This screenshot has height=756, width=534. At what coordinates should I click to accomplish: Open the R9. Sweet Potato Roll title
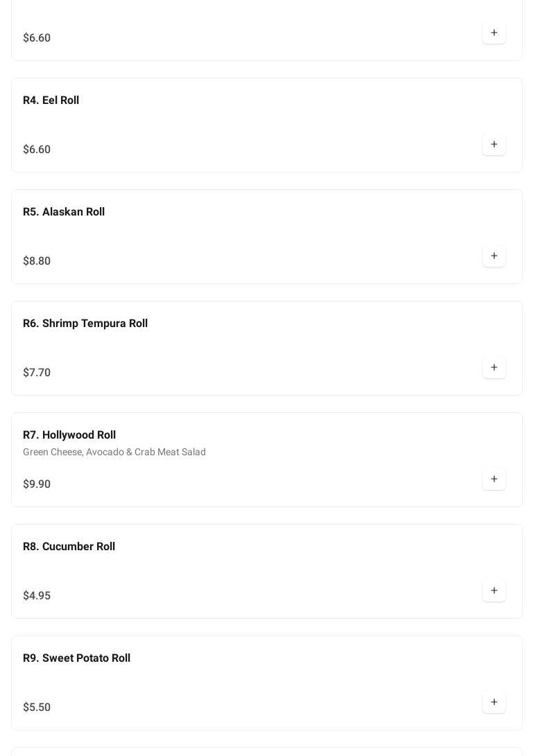(x=76, y=658)
